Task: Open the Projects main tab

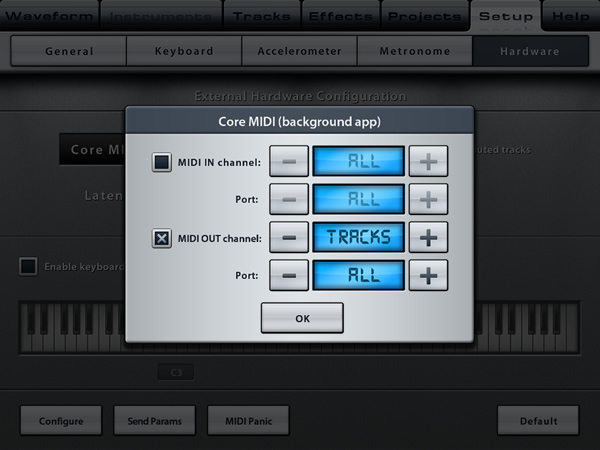Action: (425, 15)
